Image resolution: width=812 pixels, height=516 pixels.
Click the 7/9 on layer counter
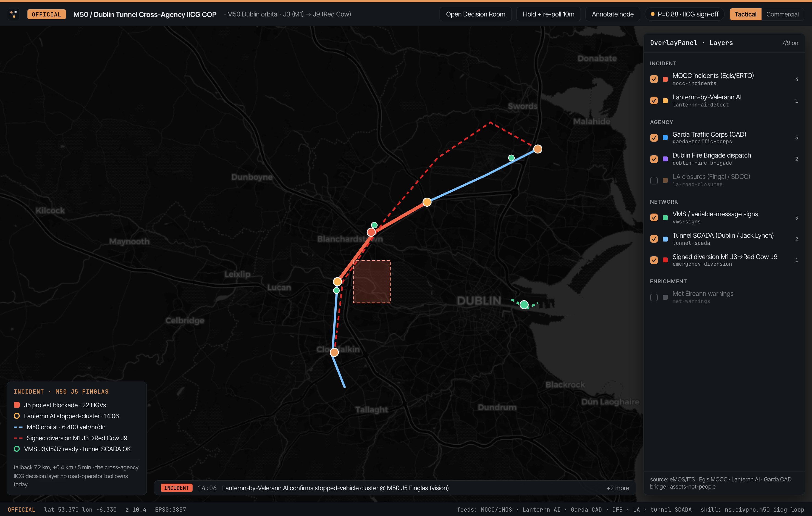pyautogui.click(x=790, y=43)
